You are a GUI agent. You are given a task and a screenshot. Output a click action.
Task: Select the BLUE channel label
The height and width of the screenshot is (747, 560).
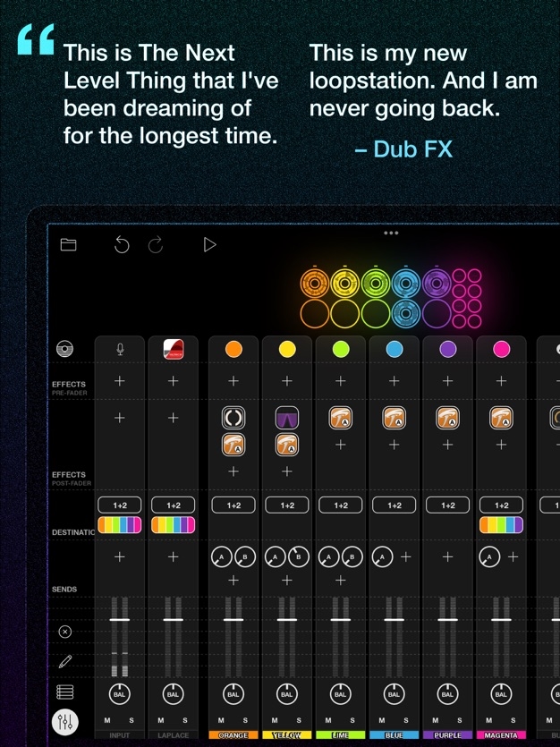395,735
